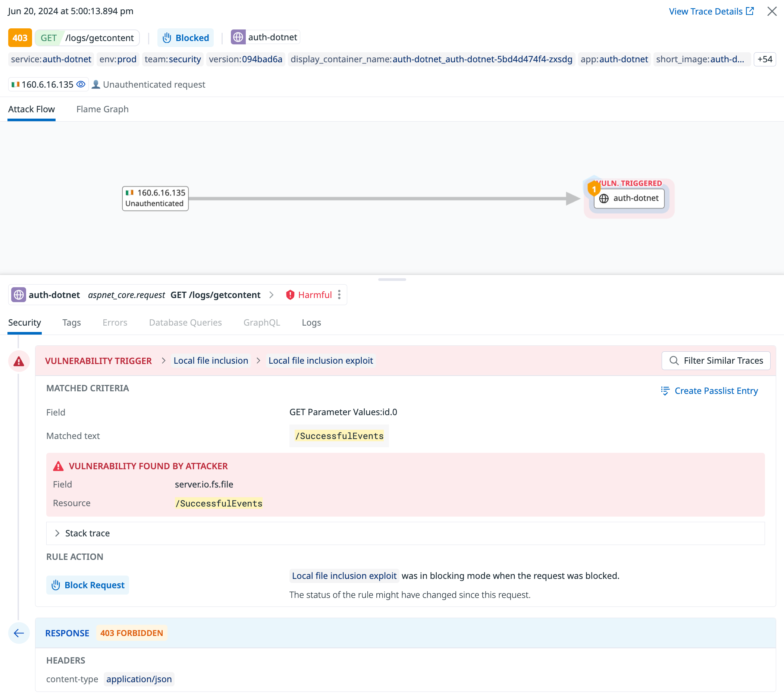Image resolution: width=784 pixels, height=699 pixels.
Task: Click the Ireland flag icon beside the IP address
Action: coord(15,84)
